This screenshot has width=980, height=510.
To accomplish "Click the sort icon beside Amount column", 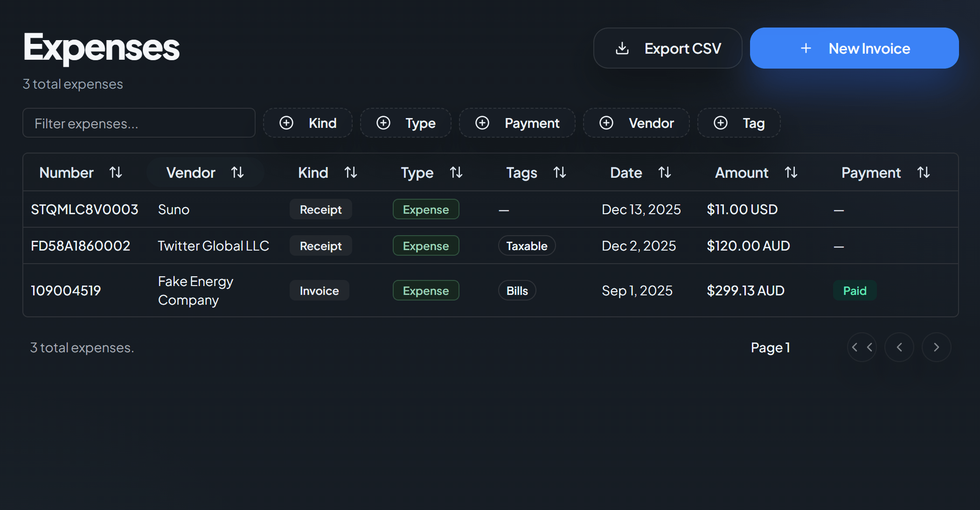I will pyautogui.click(x=791, y=172).
